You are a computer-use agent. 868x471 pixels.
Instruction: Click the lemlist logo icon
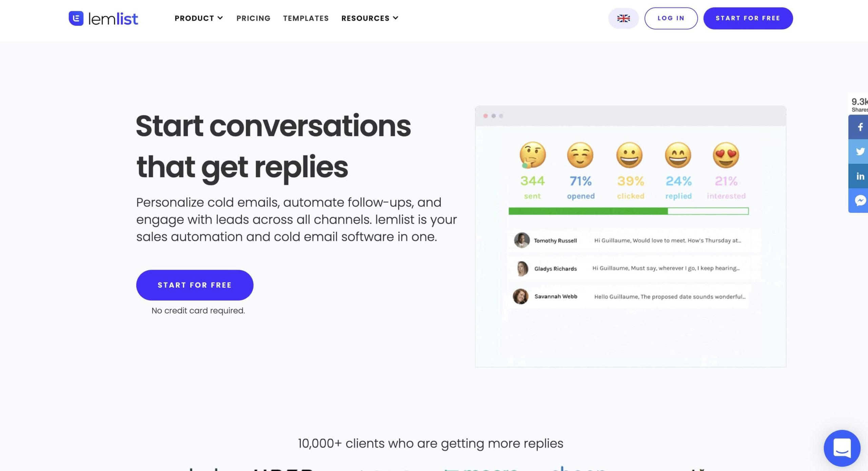coord(76,18)
